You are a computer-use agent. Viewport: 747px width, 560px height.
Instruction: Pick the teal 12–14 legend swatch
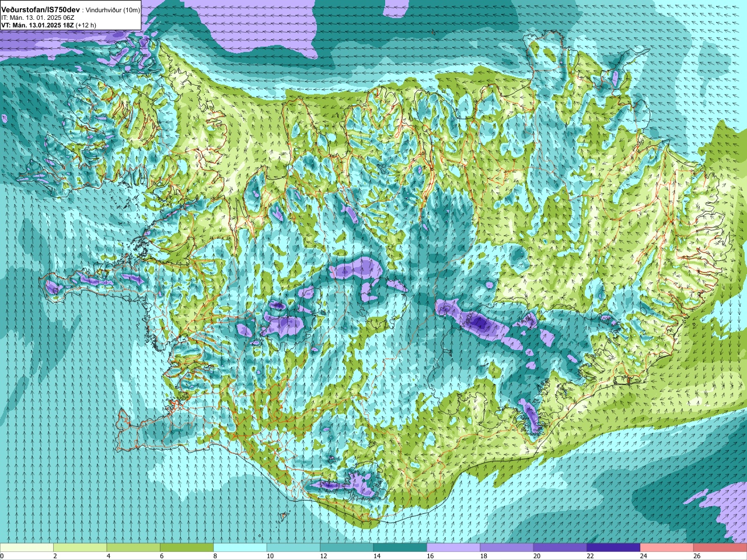tap(347, 548)
